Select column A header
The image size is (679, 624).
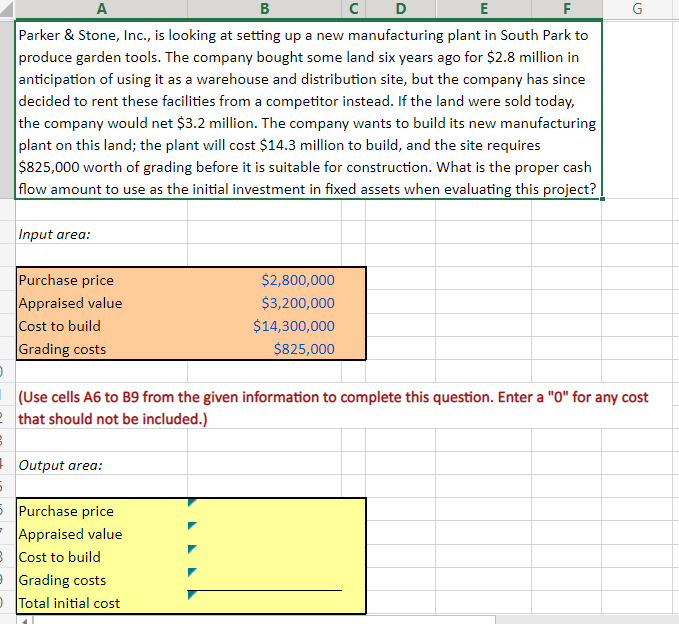101,9
